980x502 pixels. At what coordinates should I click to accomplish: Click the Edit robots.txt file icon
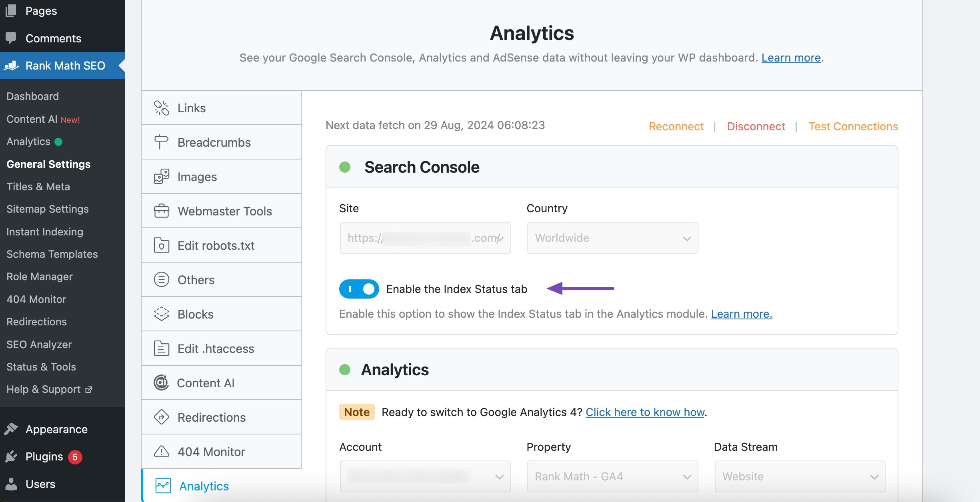[162, 245]
